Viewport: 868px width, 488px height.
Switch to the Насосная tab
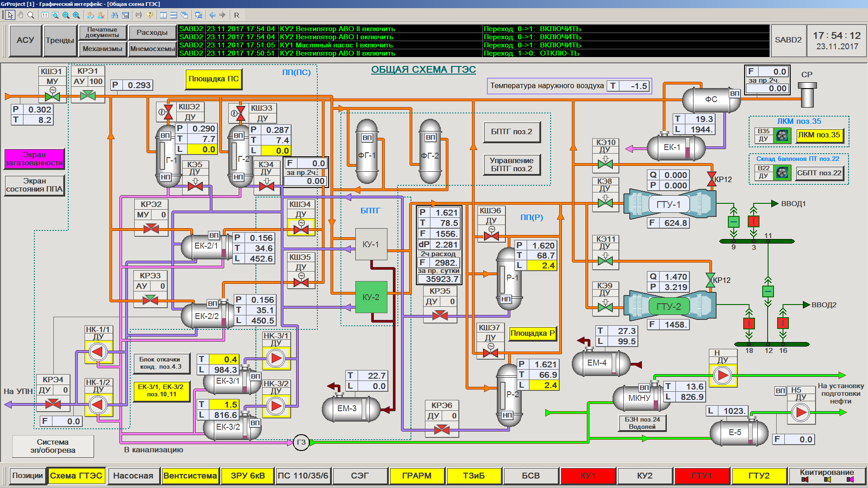(133, 476)
